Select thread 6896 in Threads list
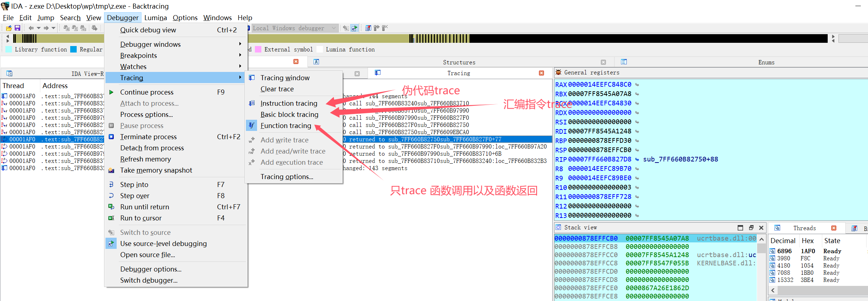 [x=818, y=251]
